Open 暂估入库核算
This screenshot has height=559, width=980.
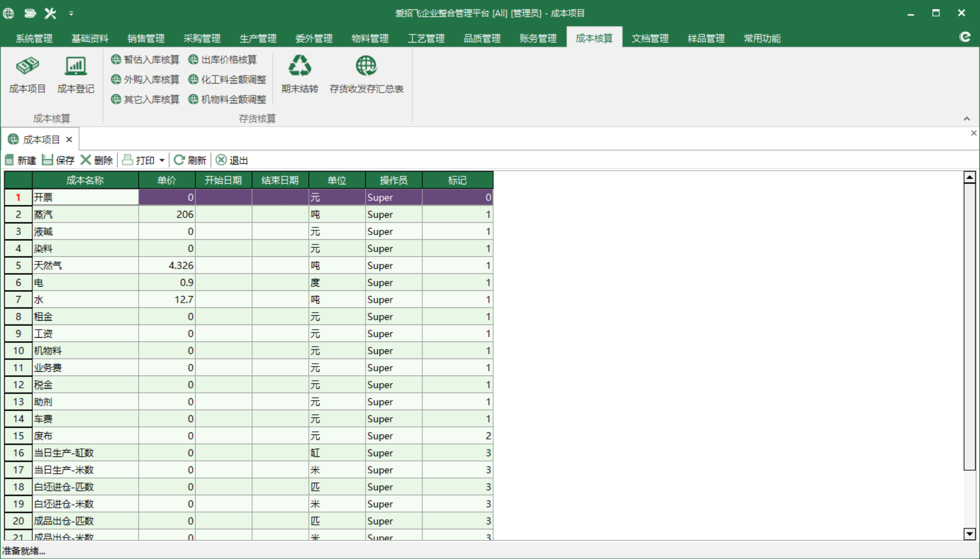click(145, 60)
